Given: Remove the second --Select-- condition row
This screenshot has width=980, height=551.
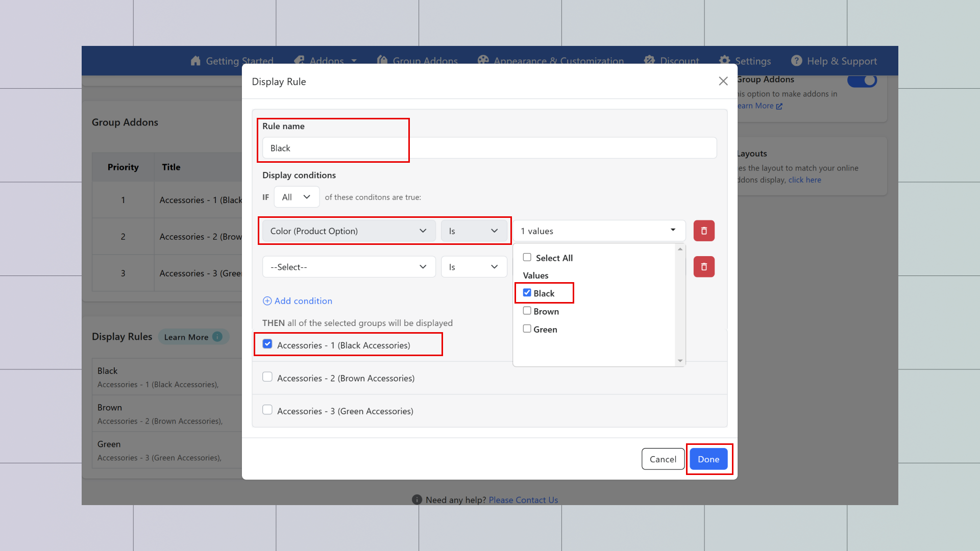Looking at the screenshot, I should [704, 267].
